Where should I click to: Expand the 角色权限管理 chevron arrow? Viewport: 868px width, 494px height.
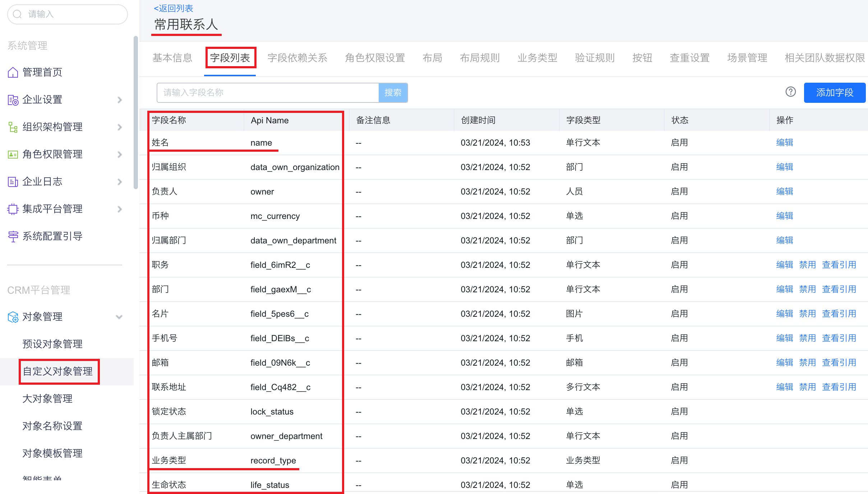pyautogui.click(x=120, y=155)
